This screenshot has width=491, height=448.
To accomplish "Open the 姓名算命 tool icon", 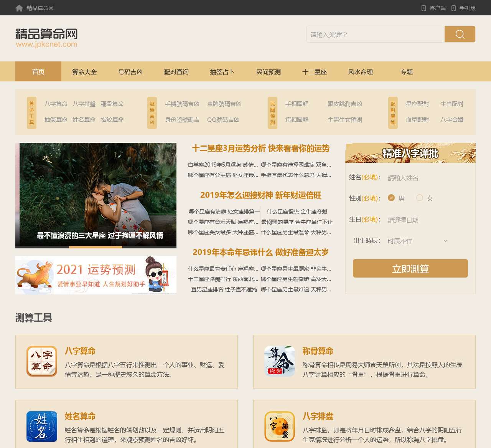I will pyautogui.click(x=42, y=427).
